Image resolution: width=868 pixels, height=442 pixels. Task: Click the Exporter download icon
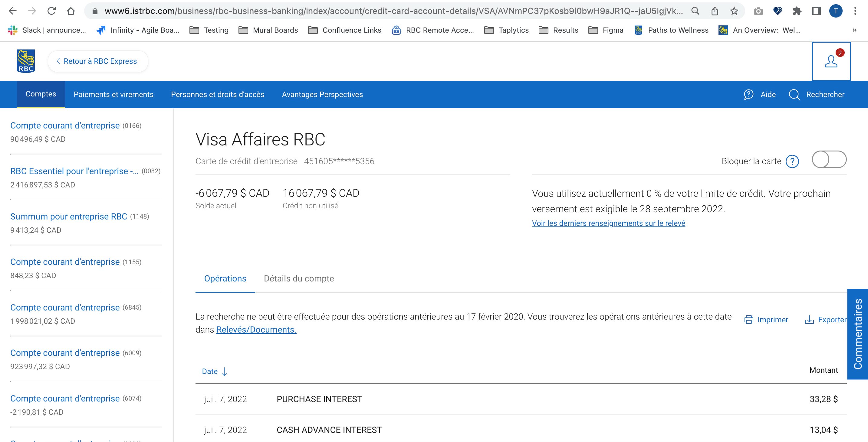click(809, 320)
